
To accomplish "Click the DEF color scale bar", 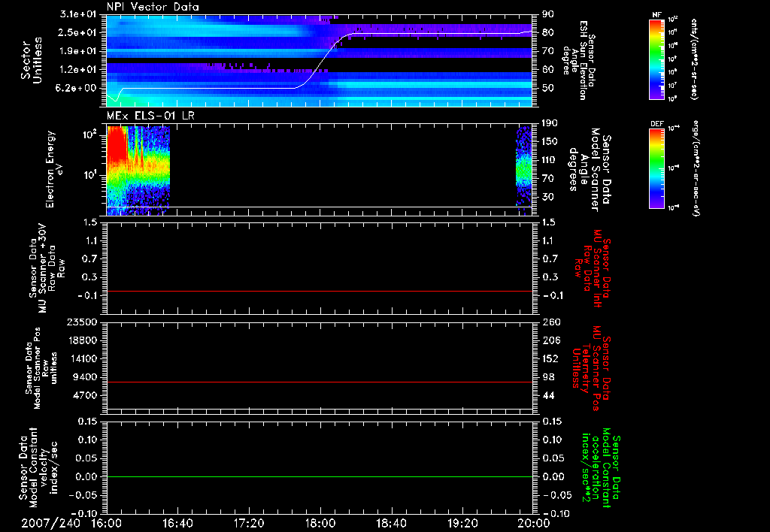I will 656,168.
